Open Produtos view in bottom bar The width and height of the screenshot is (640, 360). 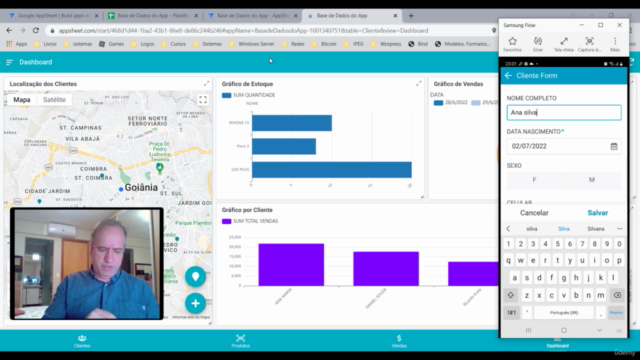tap(240, 341)
